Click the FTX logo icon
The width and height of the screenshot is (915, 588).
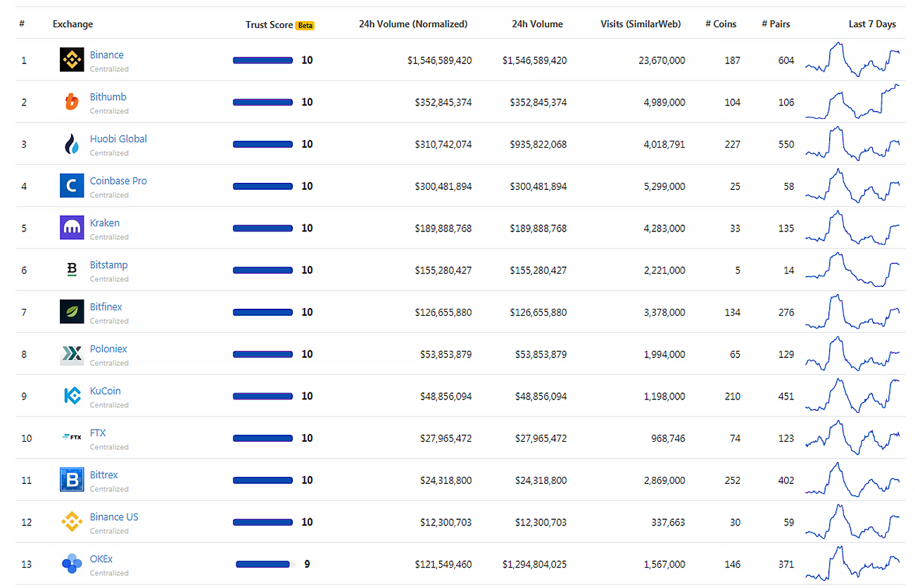(72, 437)
